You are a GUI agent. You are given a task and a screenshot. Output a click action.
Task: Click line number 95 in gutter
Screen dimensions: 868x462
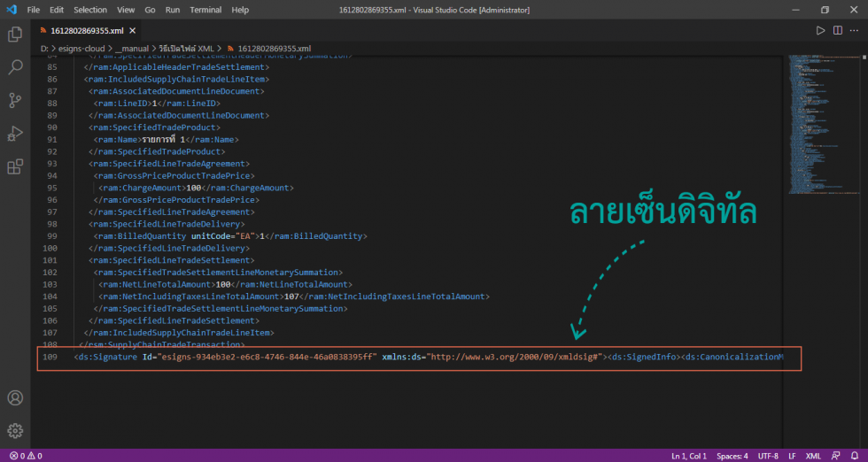(51, 188)
